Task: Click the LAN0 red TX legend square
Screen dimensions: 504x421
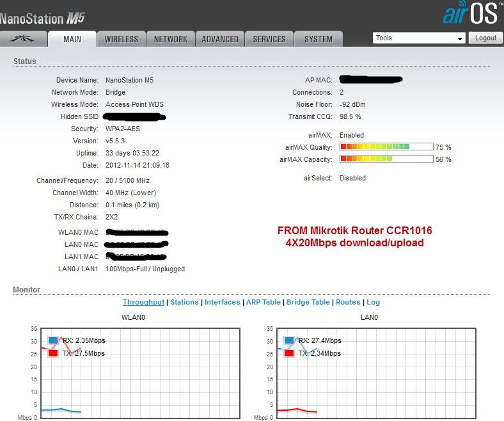Action: coord(289,353)
